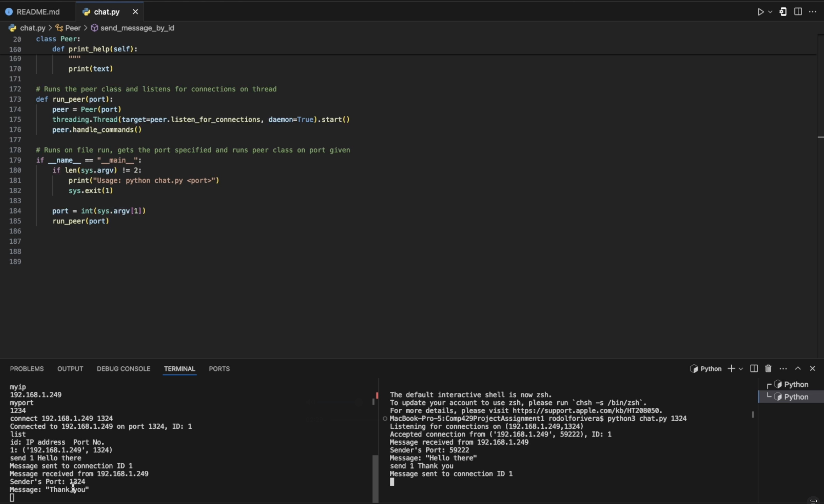Open the PROBLEMS panel tab
This screenshot has width=824, height=504.
[27, 369]
